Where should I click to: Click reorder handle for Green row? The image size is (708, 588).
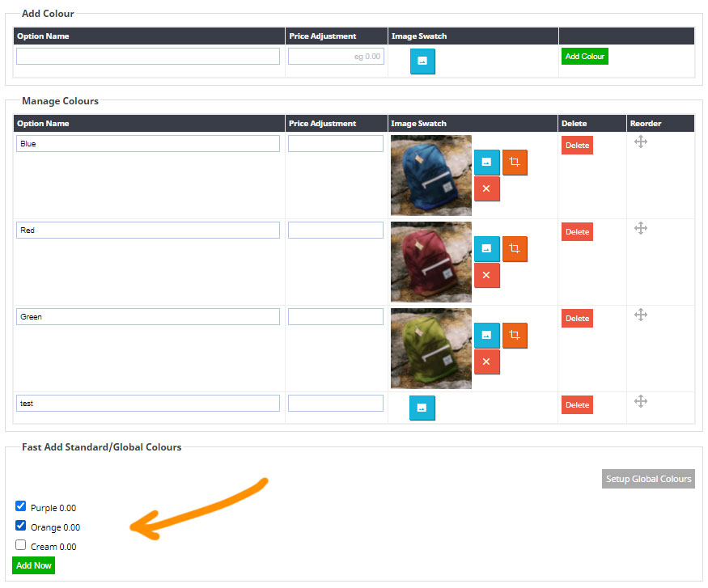click(640, 315)
